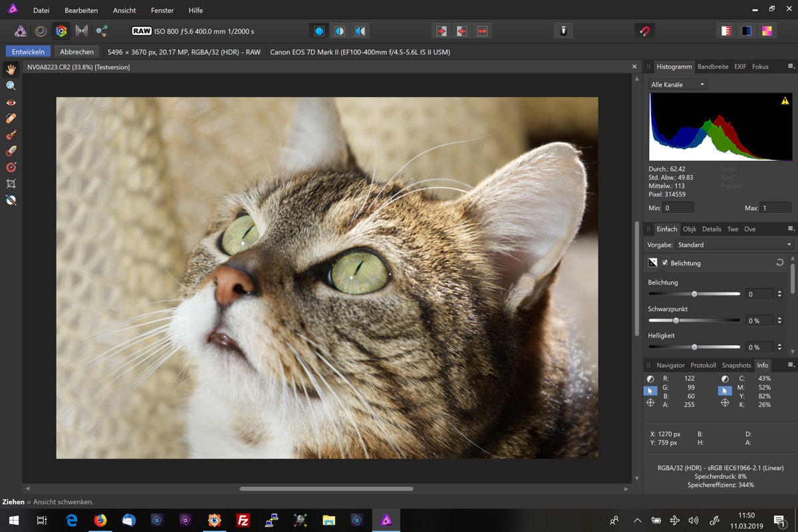
Task: Open the Ansicht menu
Action: (124, 11)
